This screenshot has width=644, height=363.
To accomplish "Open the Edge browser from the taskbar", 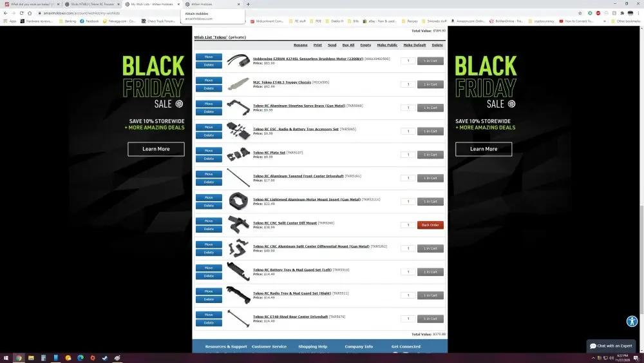I will pos(80,358).
